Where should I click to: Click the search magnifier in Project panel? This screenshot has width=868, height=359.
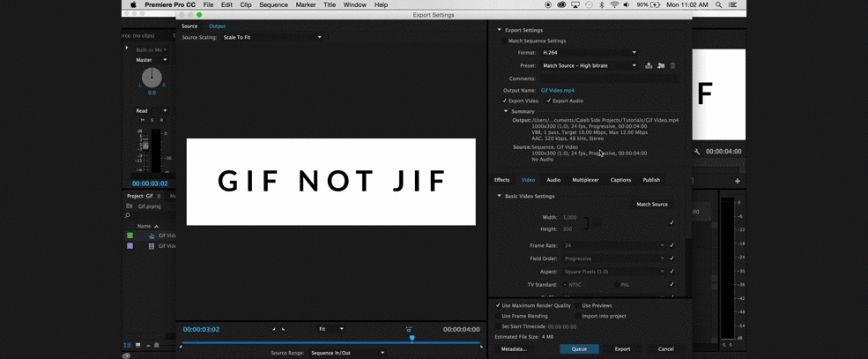pos(127,215)
